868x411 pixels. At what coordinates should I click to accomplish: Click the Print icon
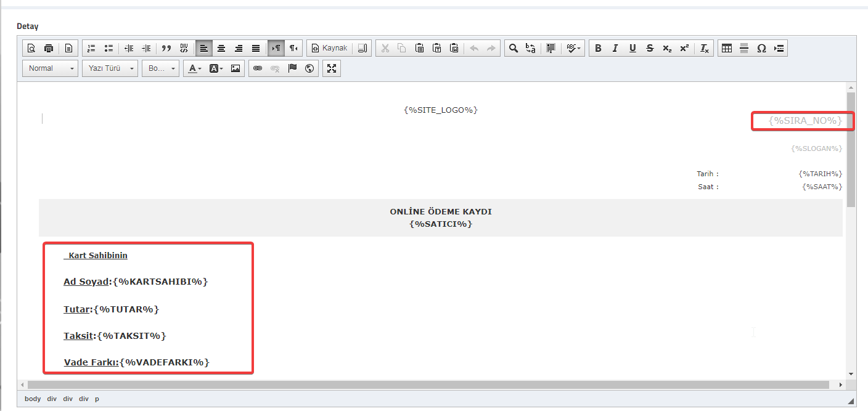[x=49, y=48]
